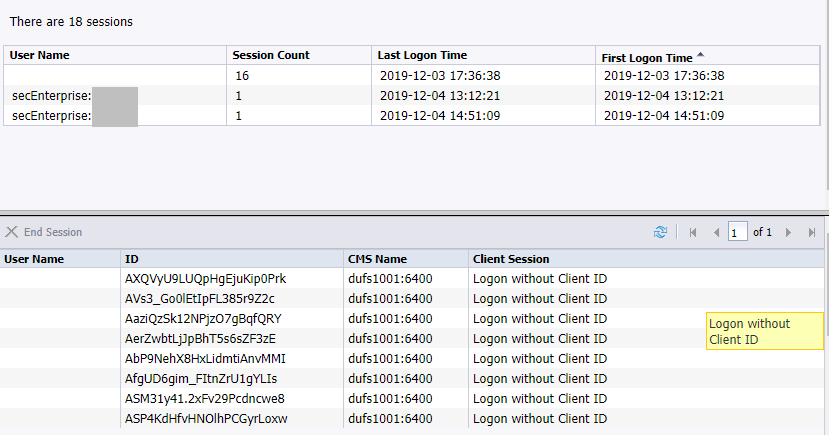Click 'There are 18 sessions' text

coord(71,22)
